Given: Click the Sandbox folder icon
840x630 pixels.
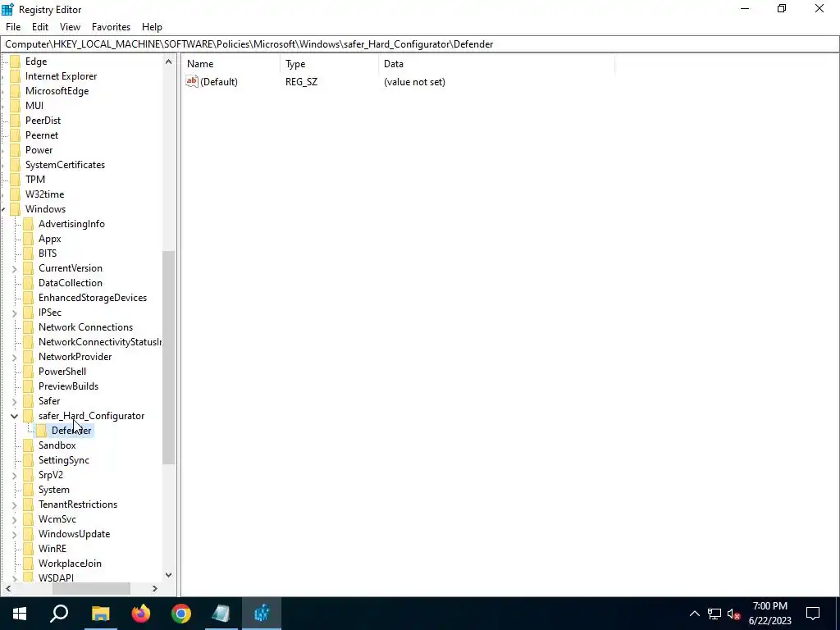Looking at the screenshot, I should 29,445.
